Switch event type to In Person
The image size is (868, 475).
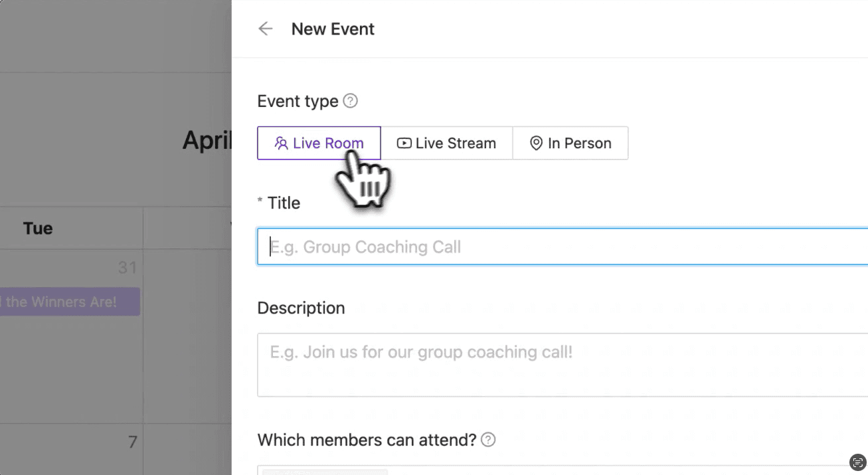[x=570, y=143]
